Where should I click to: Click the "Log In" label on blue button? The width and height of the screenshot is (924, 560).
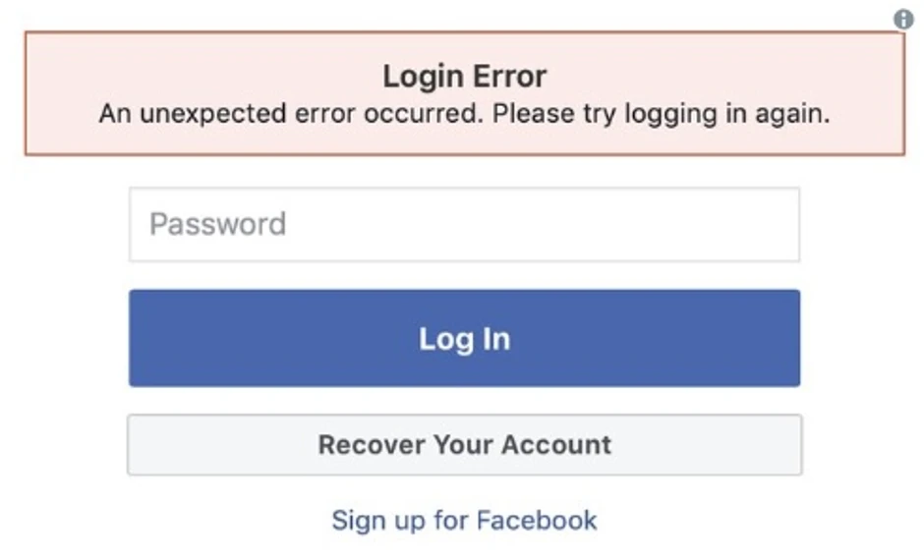[464, 339]
